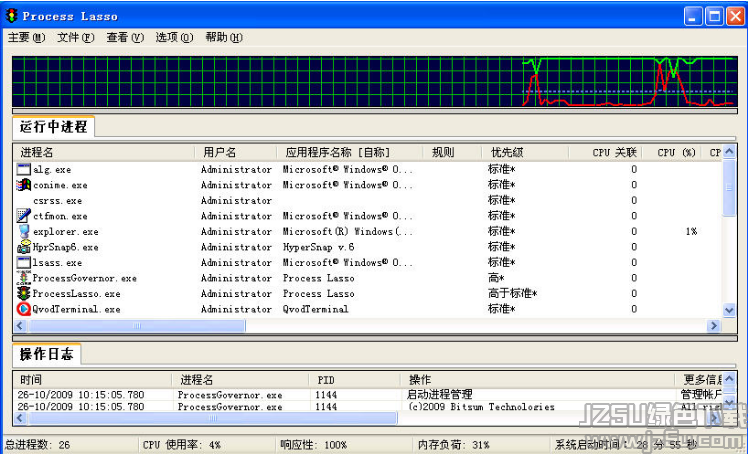The height and width of the screenshot is (454, 749).
Task: Open the 主要(M) menu
Action: (x=26, y=37)
